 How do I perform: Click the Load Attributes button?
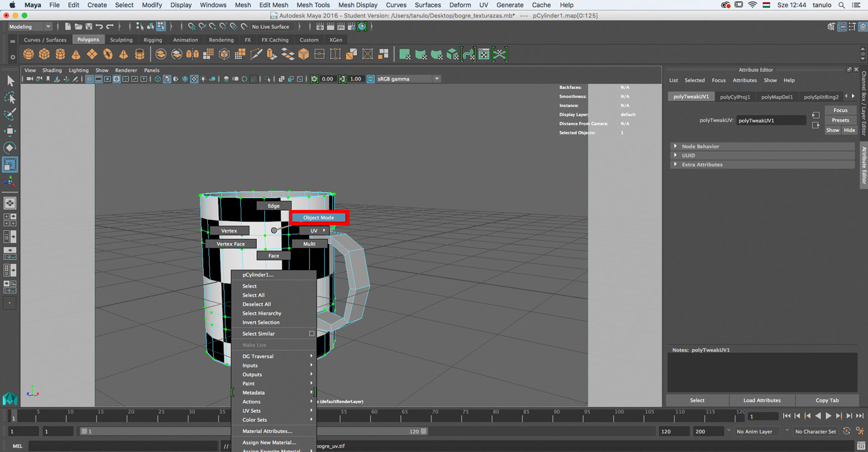[x=762, y=400]
